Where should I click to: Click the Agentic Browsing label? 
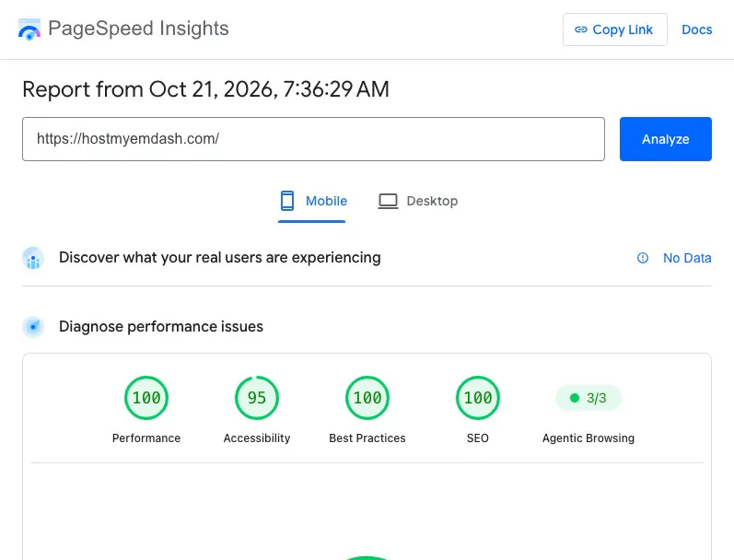(x=588, y=438)
